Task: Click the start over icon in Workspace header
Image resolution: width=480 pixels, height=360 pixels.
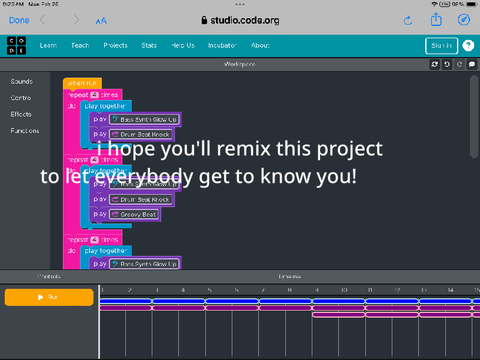Action: click(434, 64)
